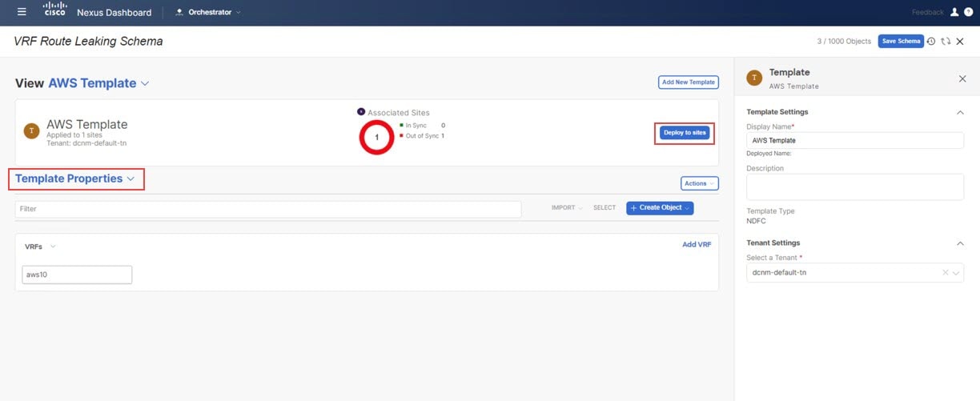Open the Create Object dropdown
Image resolution: width=980 pixels, height=401 pixels.
pyautogui.click(x=660, y=207)
